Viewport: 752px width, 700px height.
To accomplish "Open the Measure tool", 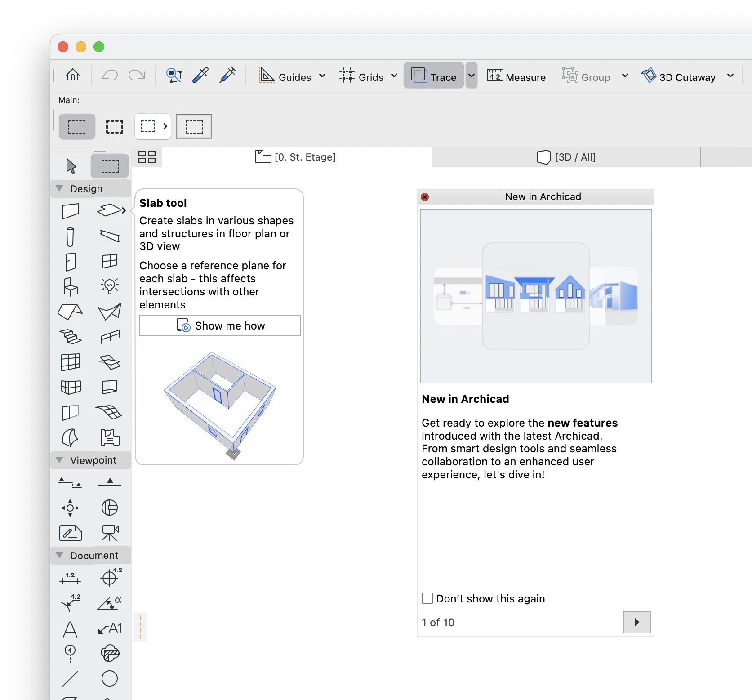I will 516,76.
